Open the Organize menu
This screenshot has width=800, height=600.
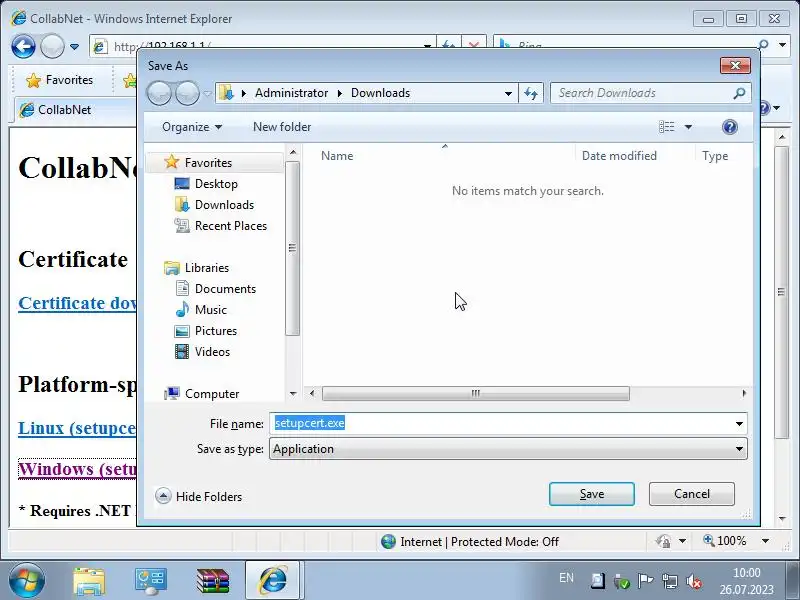point(191,127)
